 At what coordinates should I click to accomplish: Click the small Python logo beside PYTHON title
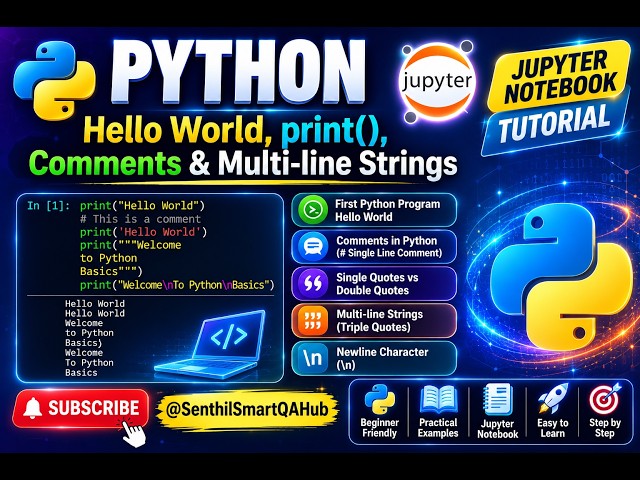[x=55, y=80]
